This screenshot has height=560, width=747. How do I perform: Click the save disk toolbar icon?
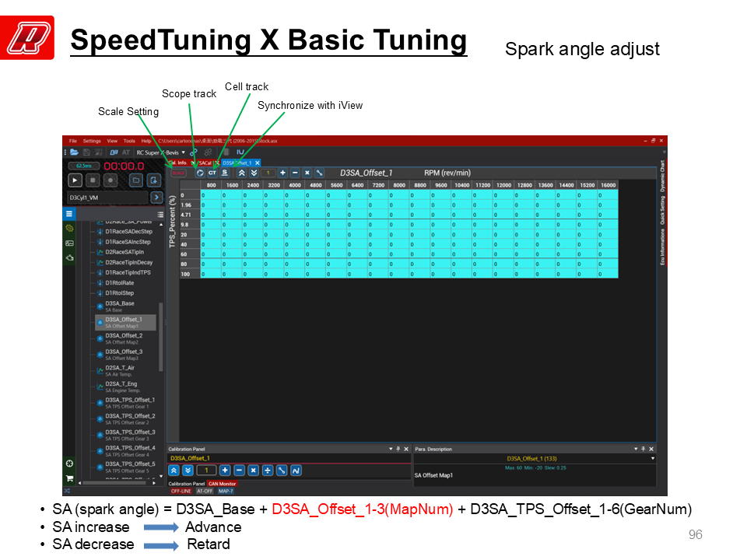pyautogui.click(x=86, y=152)
